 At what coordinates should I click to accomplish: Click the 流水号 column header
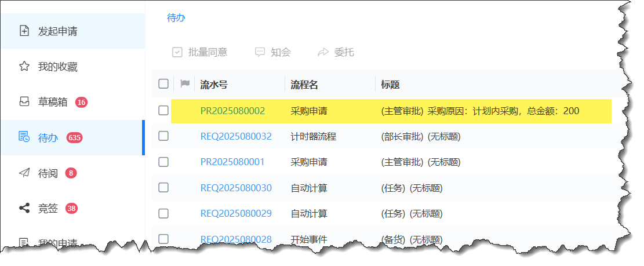[214, 85]
